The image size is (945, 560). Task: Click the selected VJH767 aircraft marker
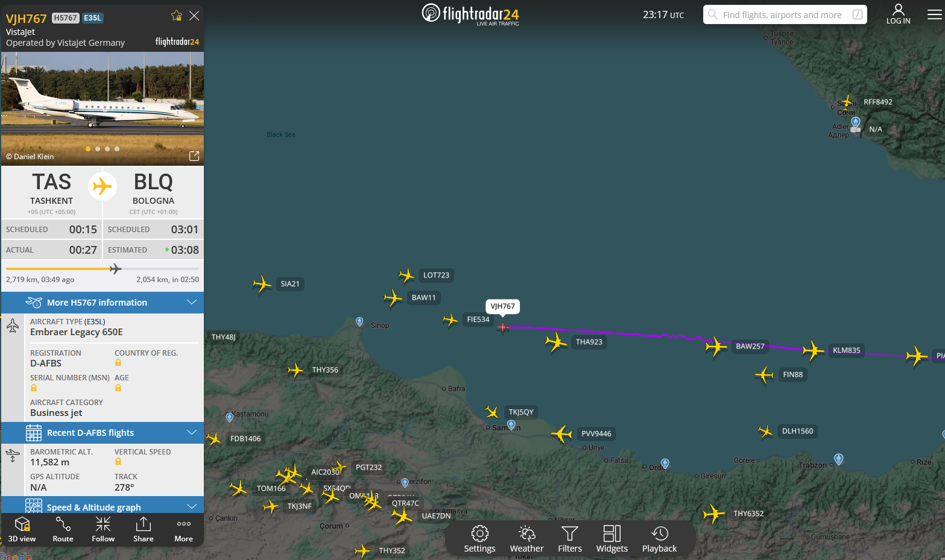pos(502,327)
